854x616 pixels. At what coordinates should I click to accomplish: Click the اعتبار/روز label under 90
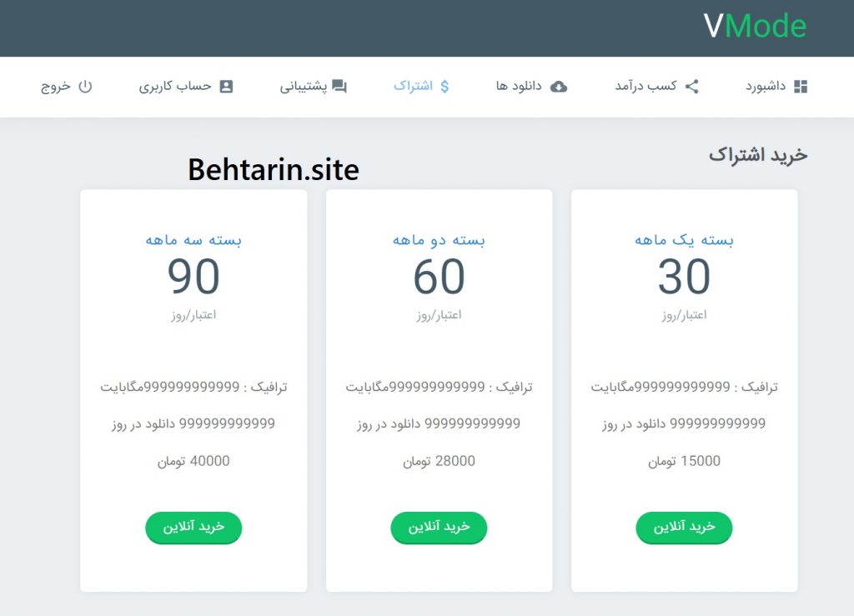(x=193, y=315)
